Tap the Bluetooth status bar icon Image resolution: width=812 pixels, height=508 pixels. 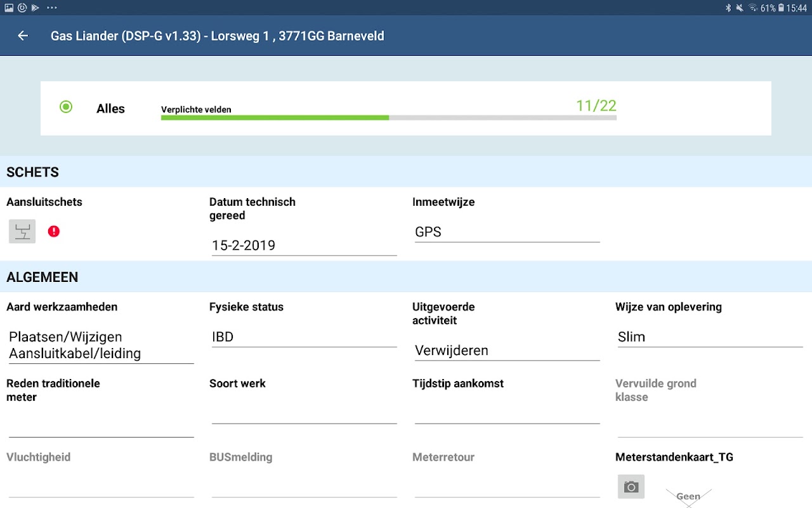[728, 8]
